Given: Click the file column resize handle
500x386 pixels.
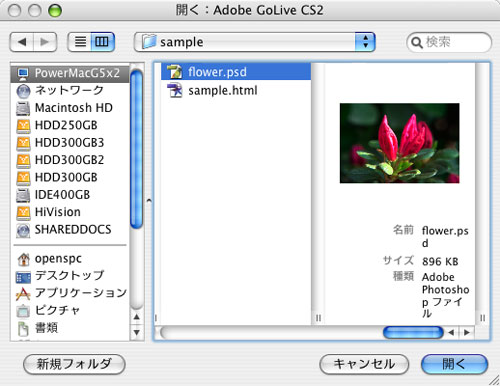Looking at the screenshot, I should click(x=318, y=318).
